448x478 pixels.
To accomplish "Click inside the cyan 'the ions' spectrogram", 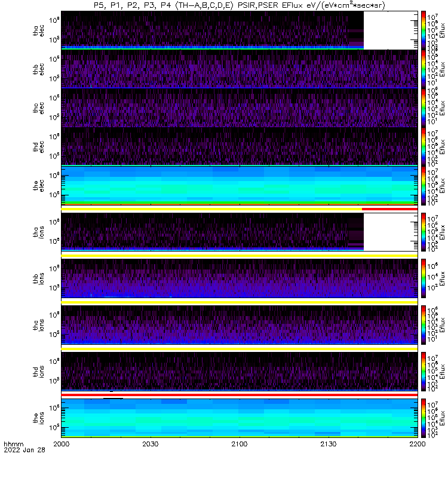I will coord(240,418).
